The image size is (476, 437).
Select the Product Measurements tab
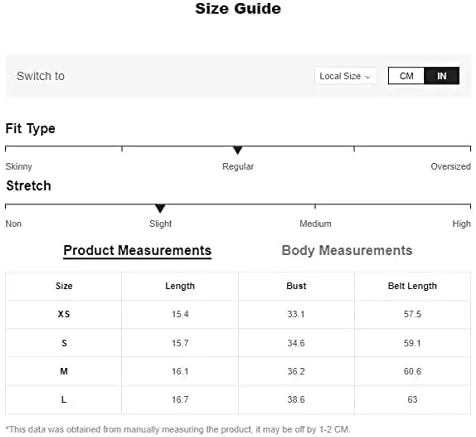pyautogui.click(x=137, y=251)
